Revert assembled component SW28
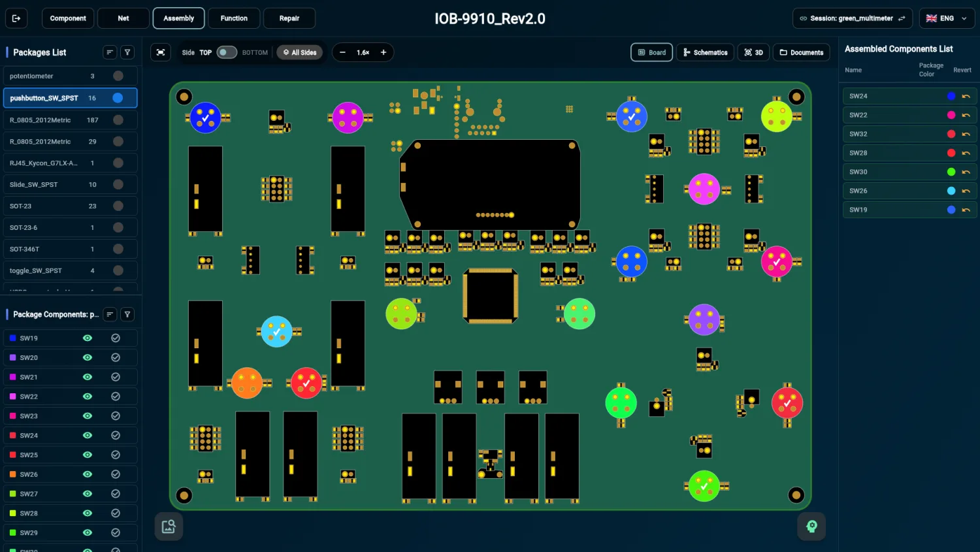980x552 pixels. [966, 153]
